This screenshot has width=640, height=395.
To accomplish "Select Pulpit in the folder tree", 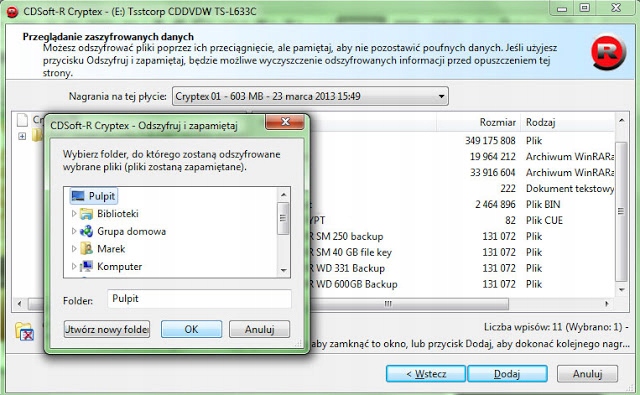I will pyautogui.click(x=94, y=196).
